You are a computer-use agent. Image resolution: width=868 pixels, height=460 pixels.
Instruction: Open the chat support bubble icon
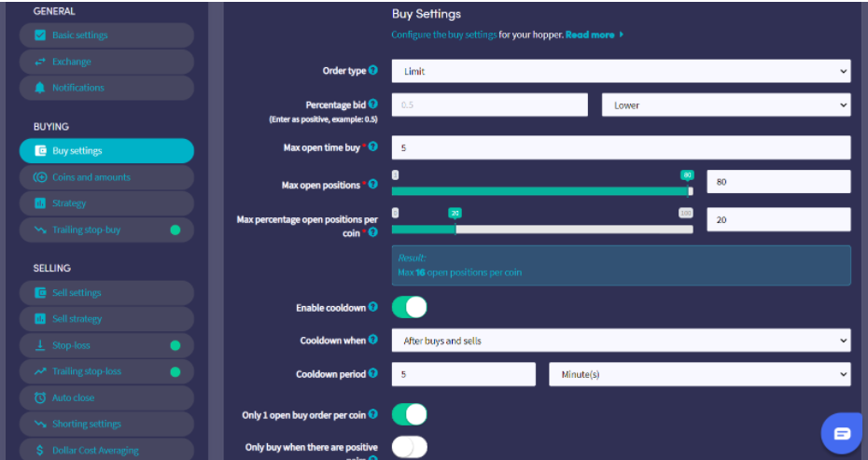coord(842,433)
